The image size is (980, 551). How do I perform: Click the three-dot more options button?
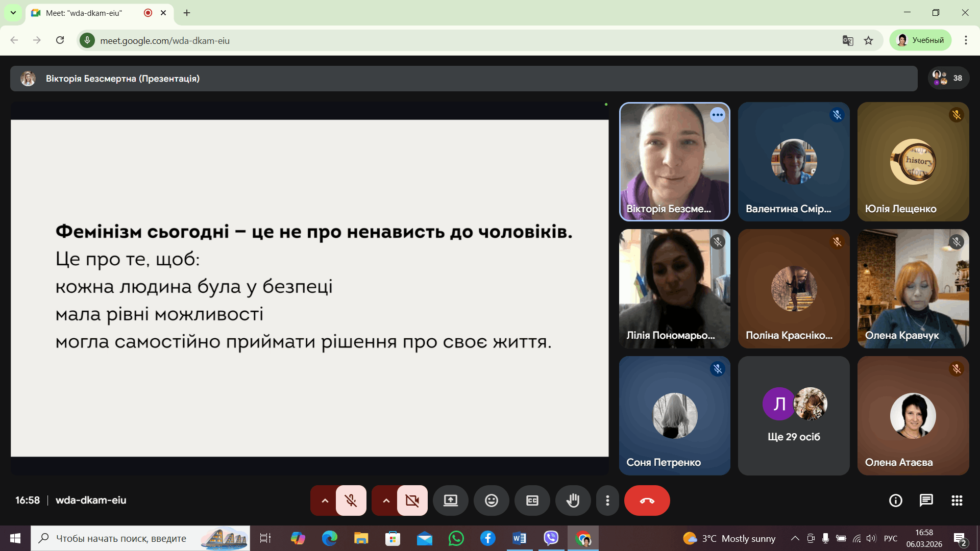(x=607, y=500)
